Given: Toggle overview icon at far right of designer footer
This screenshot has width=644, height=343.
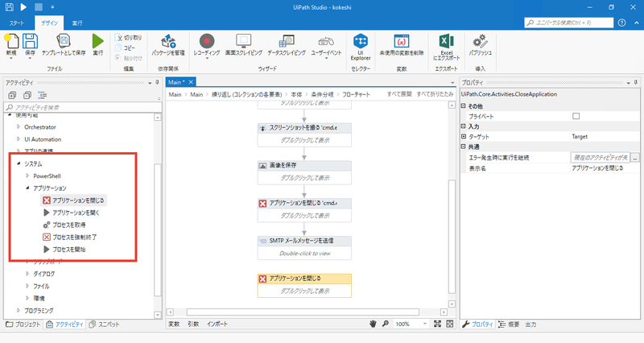Looking at the screenshot, I should tap(450, 324).
